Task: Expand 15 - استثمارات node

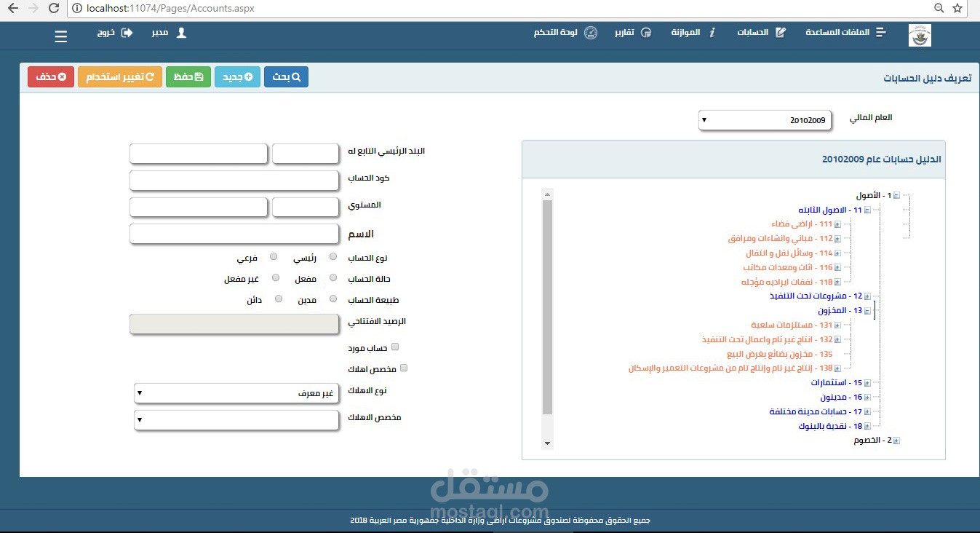Action: [x=867, y=383]
